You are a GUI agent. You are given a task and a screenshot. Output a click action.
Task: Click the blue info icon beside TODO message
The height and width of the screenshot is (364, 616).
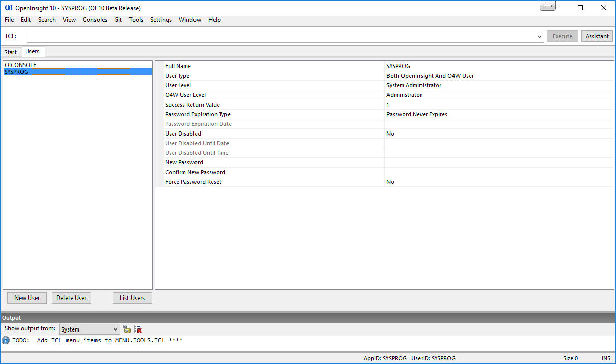coord(6,340)
